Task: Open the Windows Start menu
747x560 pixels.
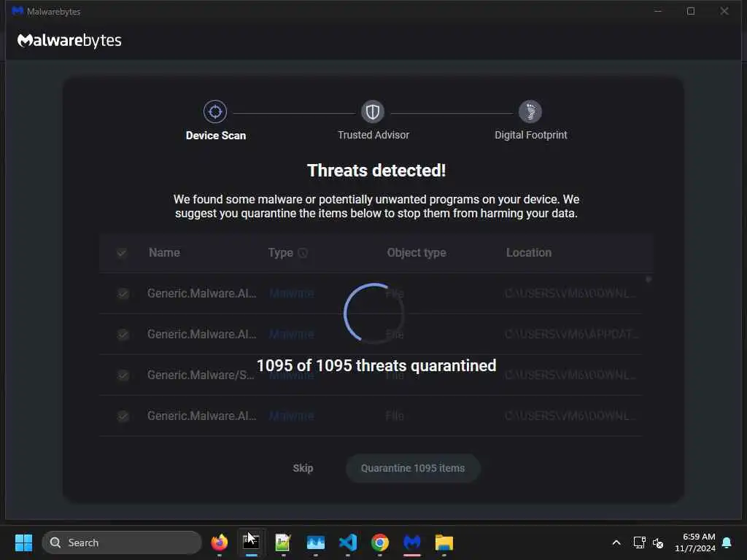Action: [x=23, y=542]
